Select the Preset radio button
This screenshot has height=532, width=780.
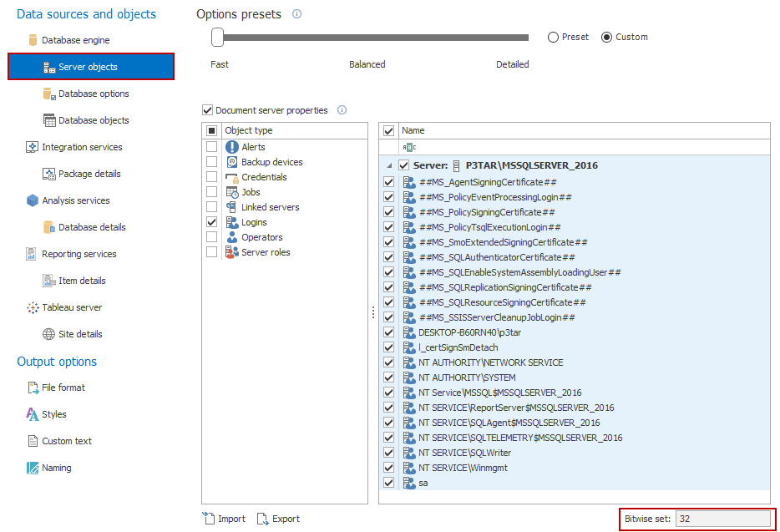(552, 37)
